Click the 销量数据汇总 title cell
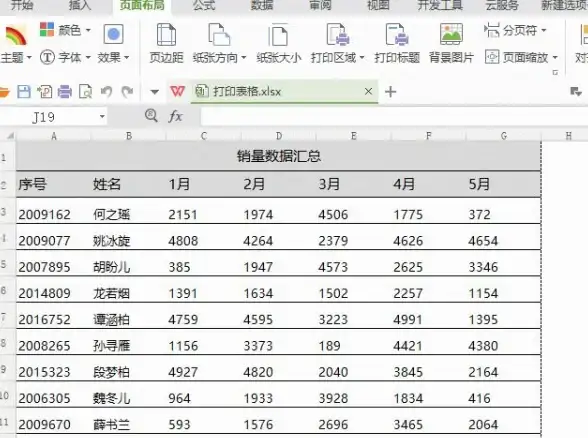588x438 pixels. pyautogui.click(x=279, y=156)
